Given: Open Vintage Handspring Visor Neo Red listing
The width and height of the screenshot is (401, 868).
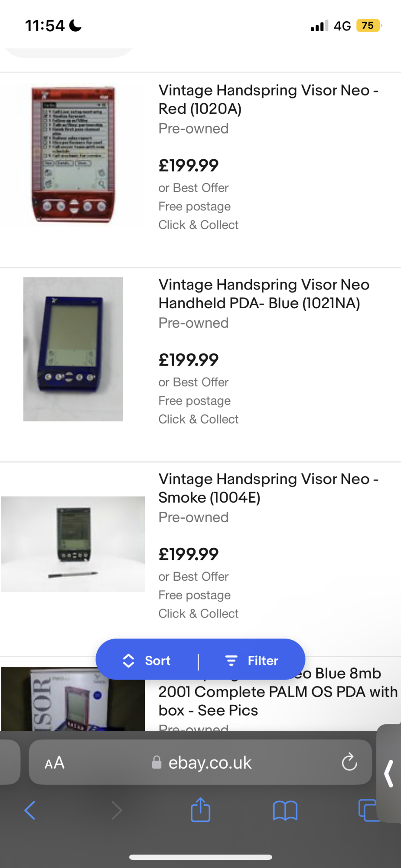Looking at the screenshot, I should [268, 99].
